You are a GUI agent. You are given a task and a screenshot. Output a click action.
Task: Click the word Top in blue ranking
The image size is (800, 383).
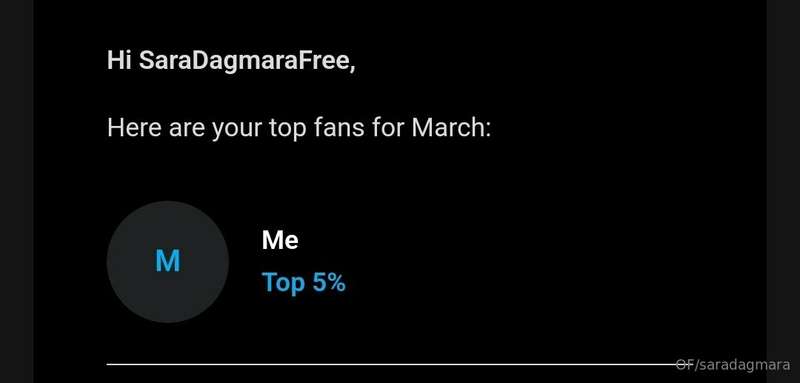click(x=283, y=283)
